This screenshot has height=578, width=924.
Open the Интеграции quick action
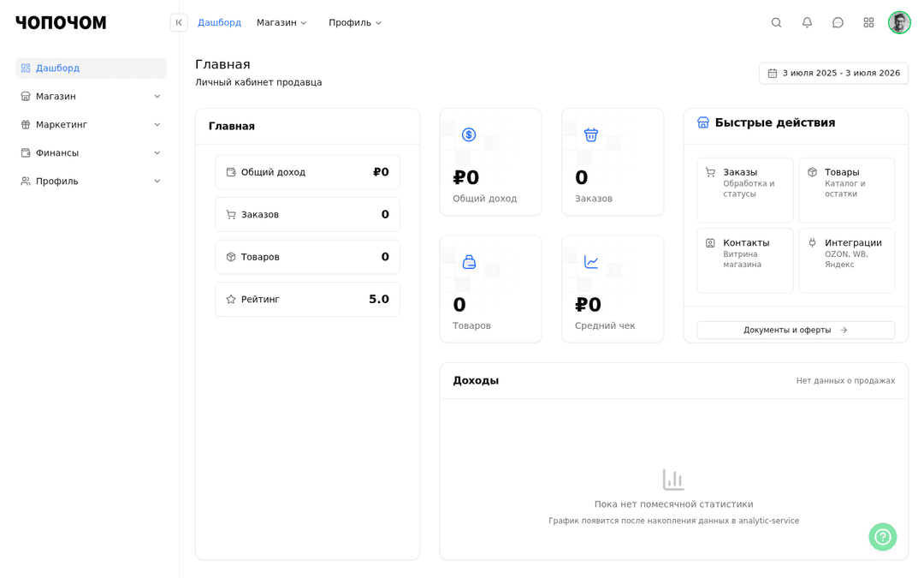click(x=847, y=260)
